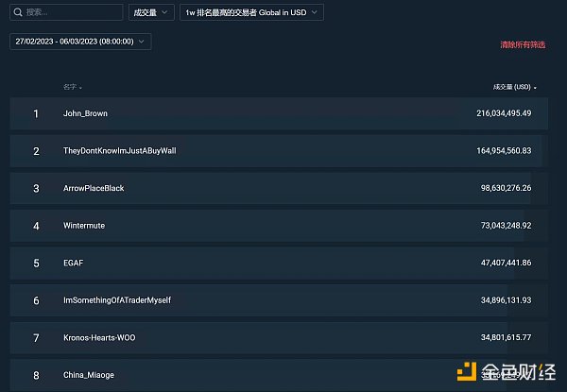
Task: Click 清除所有筛选 to clear all filters
Action: pos(522,44)
